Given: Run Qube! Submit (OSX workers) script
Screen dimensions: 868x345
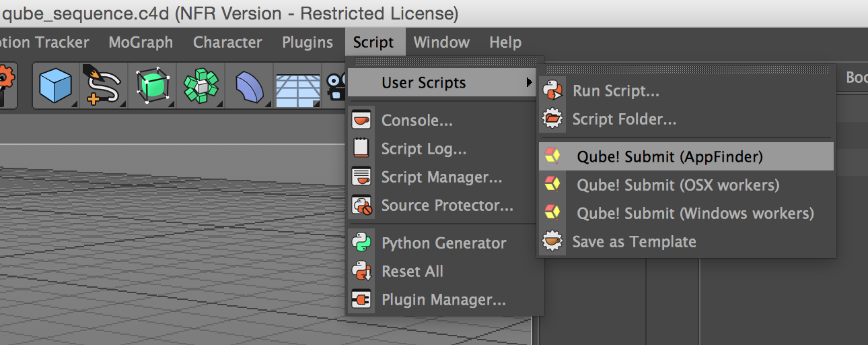Looking at the screenshot, I should click(x=678, y=185).
